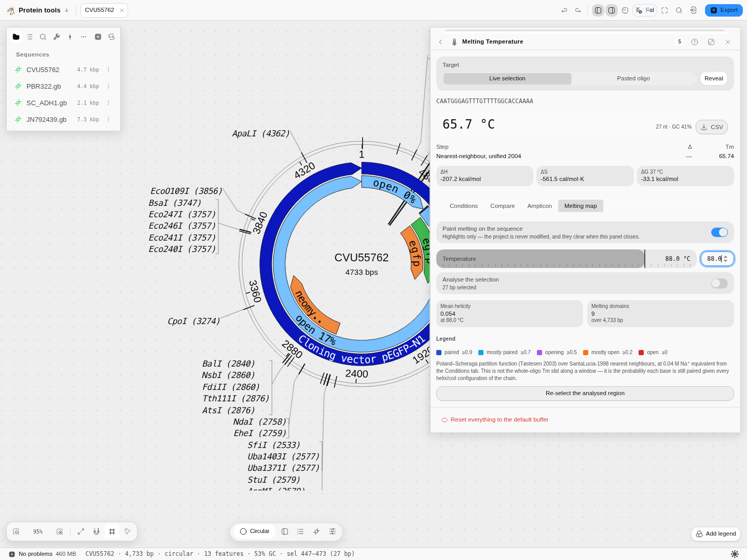The width and height of the screenshot is (747, 560).
Task: Toggle the left sidebar panel button
Action: [x=598, y=10]
